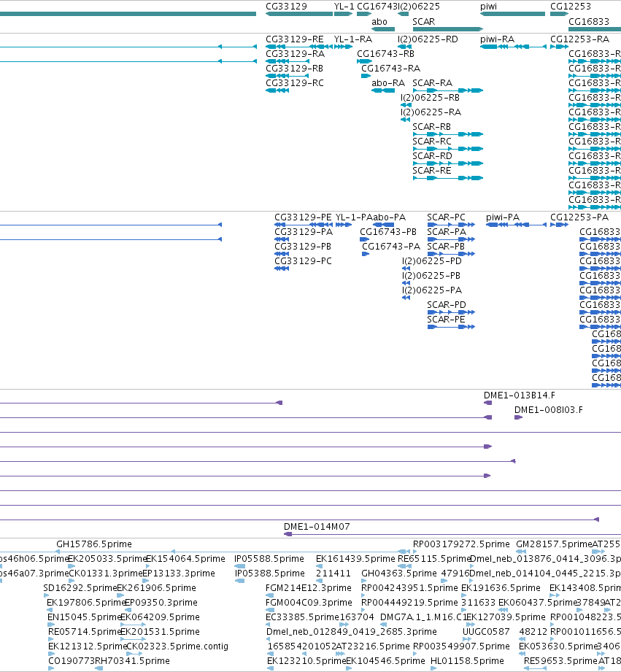
Task: Click the teal SCAR gene bar glyph
Action: coord(448,29)
